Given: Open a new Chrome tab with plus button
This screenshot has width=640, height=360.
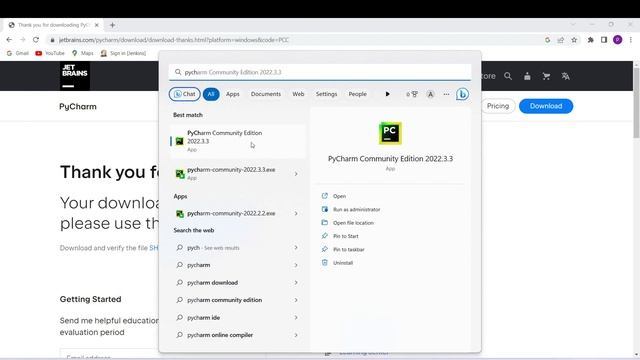Looking at the screenshot, I should pos(112,25).
